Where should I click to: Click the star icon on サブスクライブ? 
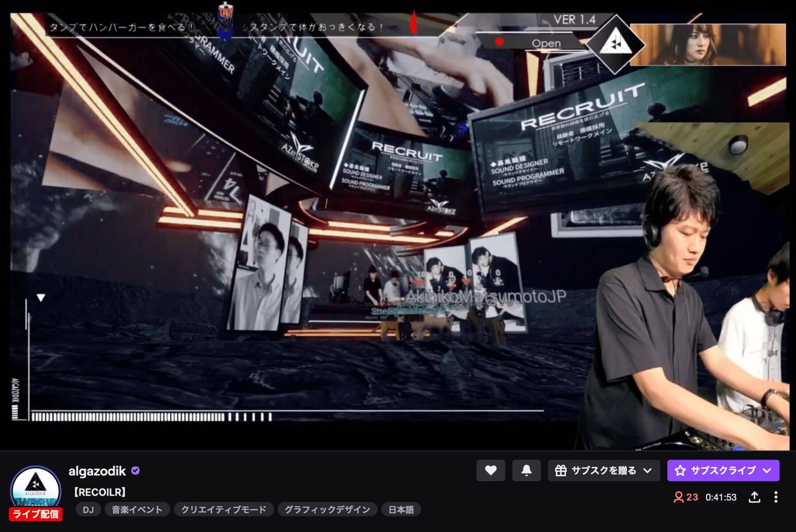[680, 471]
